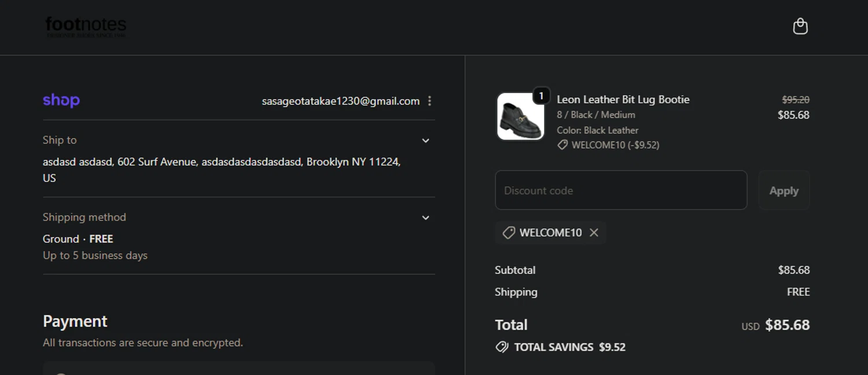Click the Up to 5 business days text
This screenshot has height=375, width=868.
(95, 255)
